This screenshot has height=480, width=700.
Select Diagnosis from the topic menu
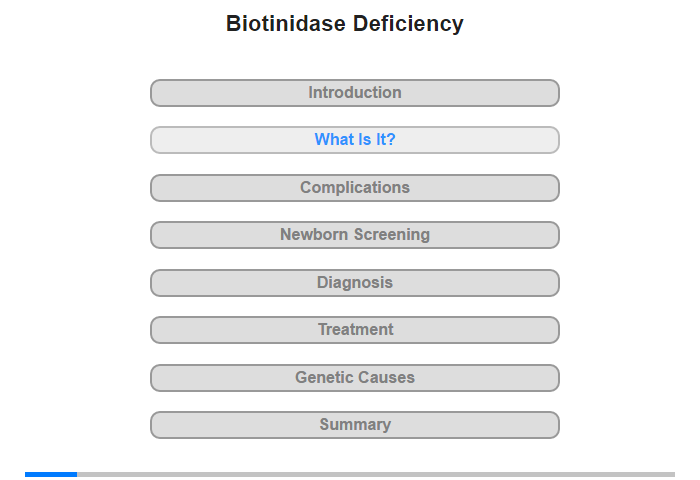355,283
